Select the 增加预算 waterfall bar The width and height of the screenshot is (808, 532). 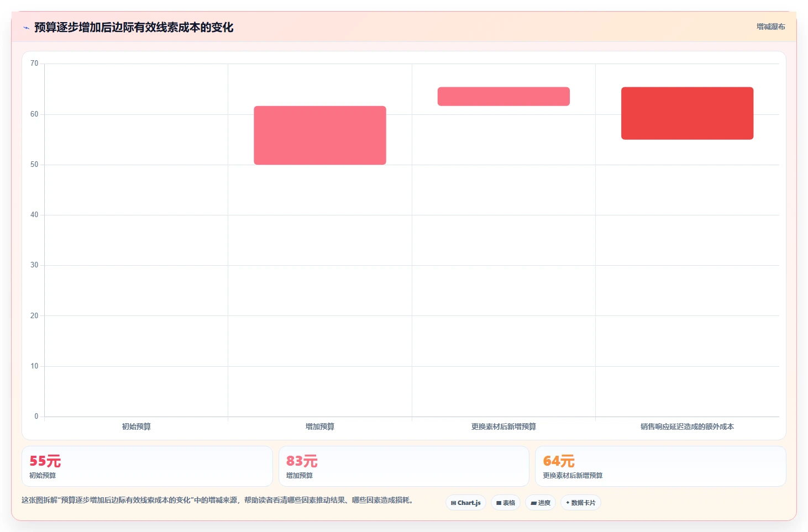coord(320,135)
